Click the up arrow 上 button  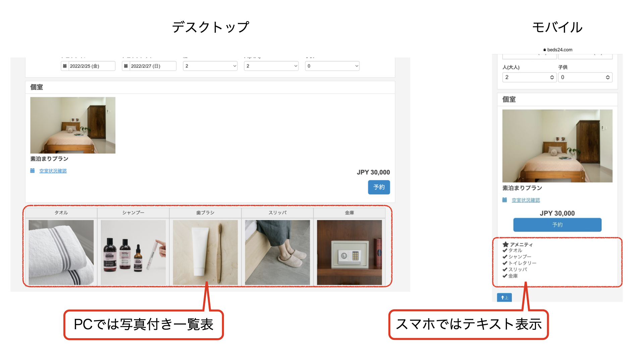click(504, 297)
